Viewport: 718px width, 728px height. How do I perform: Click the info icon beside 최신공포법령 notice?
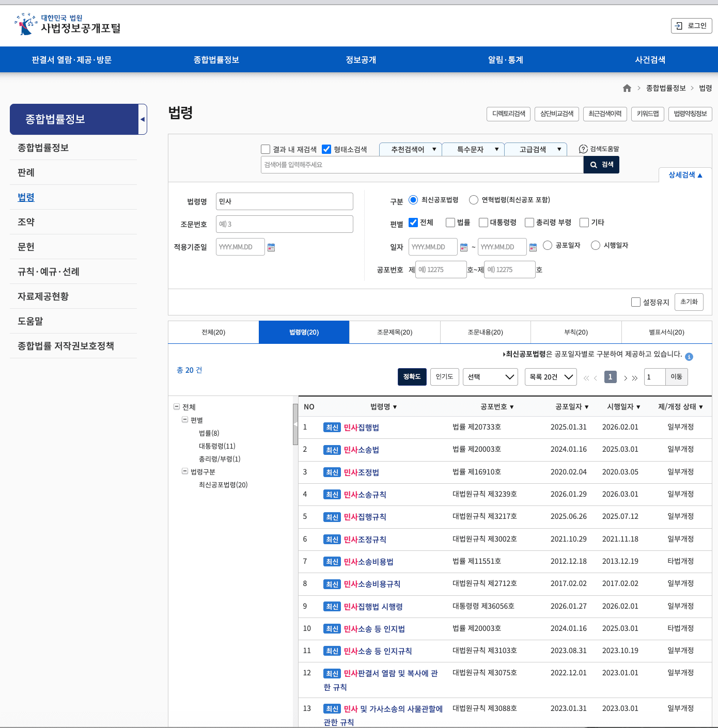click(x=689, y=357)
